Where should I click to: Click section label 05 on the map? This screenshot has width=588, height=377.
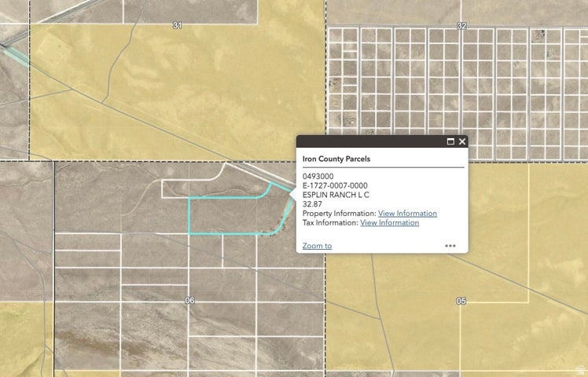(x=461, y=301)
